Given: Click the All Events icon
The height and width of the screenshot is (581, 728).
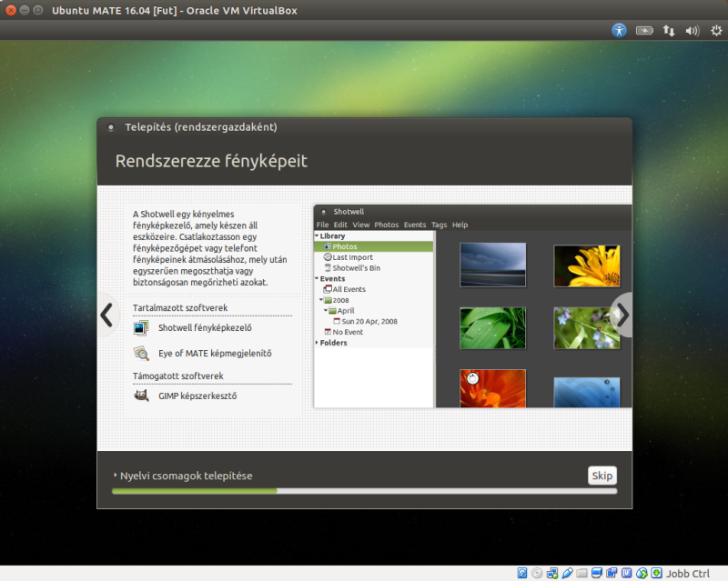Looking at the screenshot, I should click(328, 289).
